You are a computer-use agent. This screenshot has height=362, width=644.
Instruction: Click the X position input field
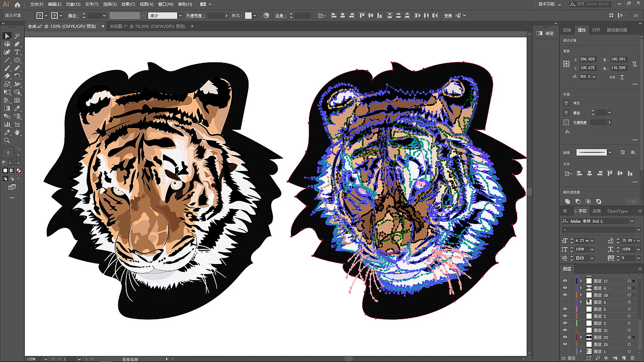pos(588,59)
